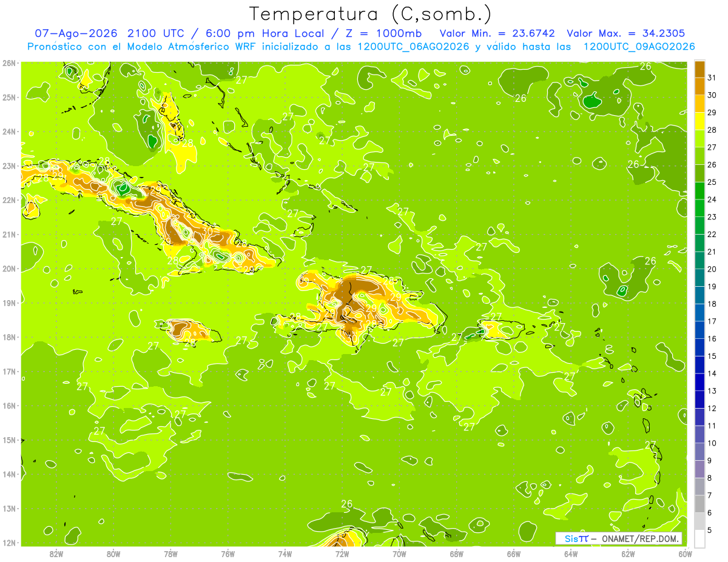The image size is (728, 562).
Task: Click the "14N" latitude axis label
Action: (x=9, y=474)
